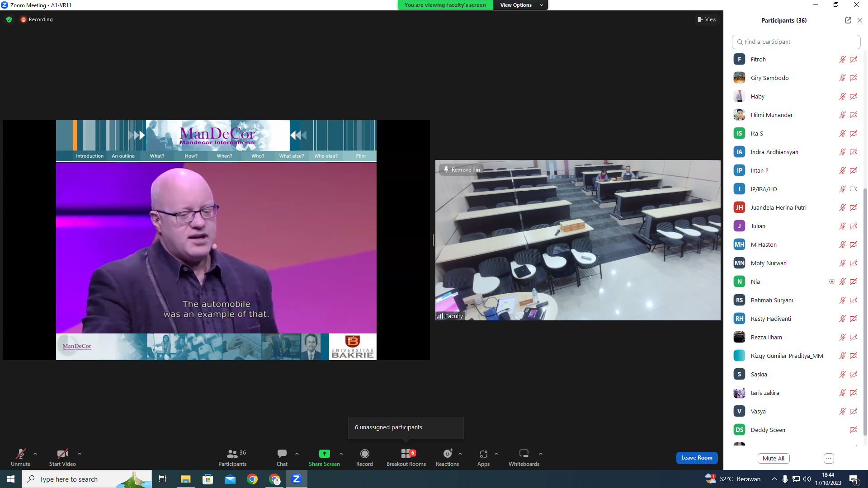This screenshot has width=868, height=488.
Task: Toggle the Participants panel button
Action: click(x=232, y=457)
